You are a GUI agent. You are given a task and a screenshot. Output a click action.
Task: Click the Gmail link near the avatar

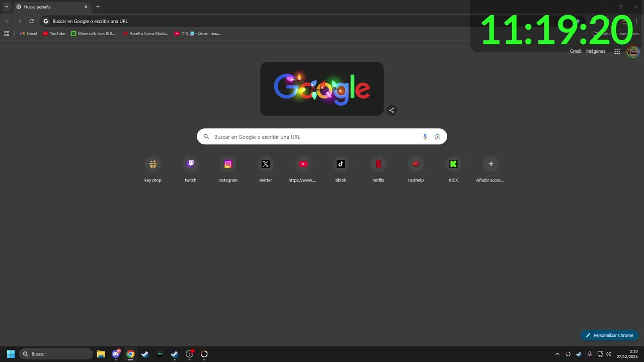[x=576, y=51]
